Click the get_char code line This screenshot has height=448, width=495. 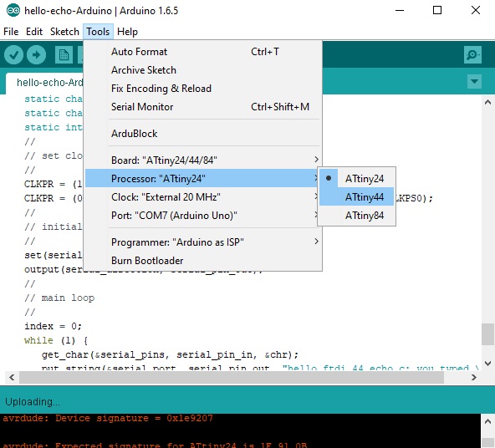(170, 354)
